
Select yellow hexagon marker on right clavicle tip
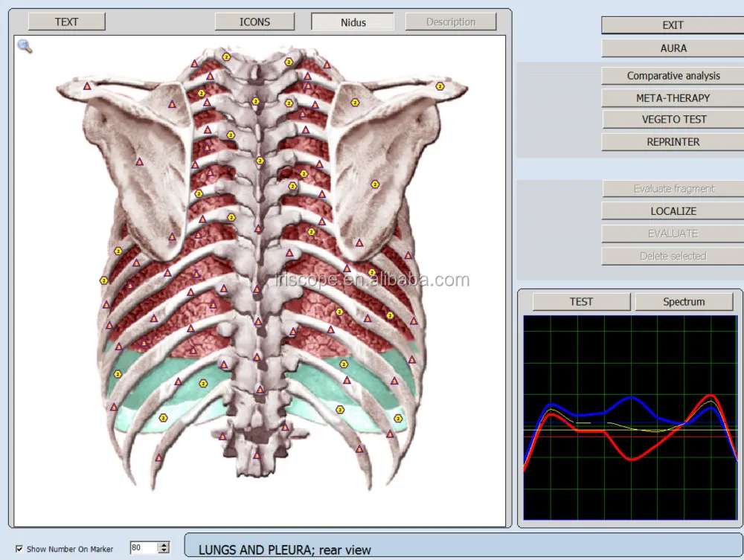coord(440,86)
